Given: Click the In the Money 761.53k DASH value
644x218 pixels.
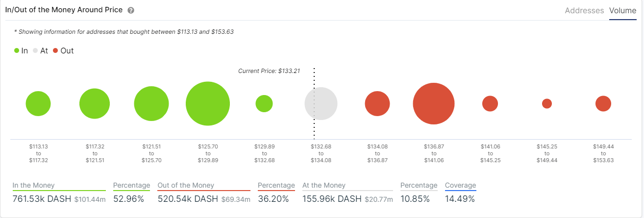Looking at the screenshot, I should [42, 199].
